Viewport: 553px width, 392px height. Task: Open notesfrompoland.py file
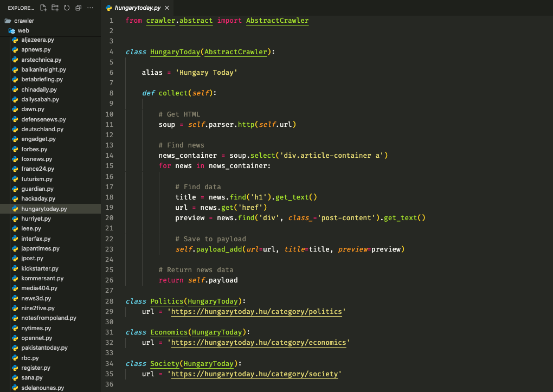pos(50,318)
